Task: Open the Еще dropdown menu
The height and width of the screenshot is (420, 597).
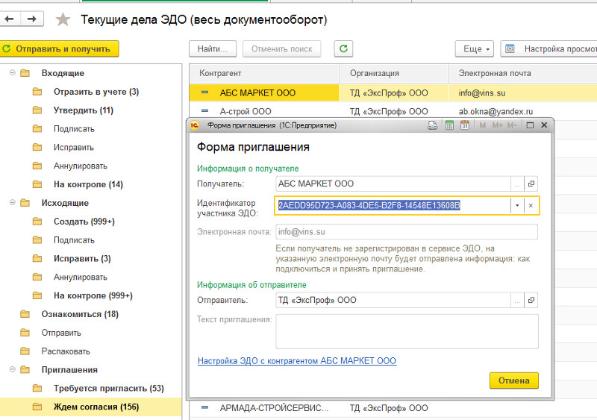Action: (474, 49)
